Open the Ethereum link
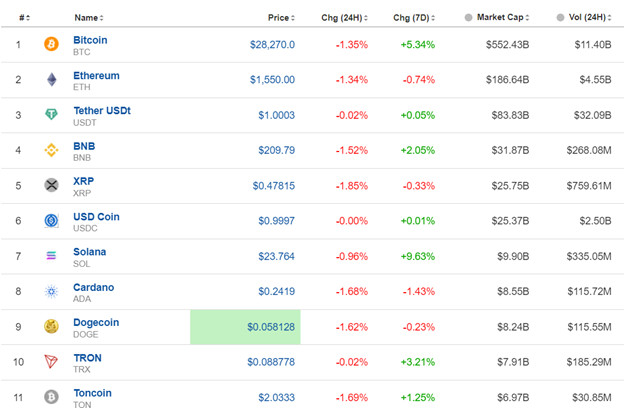Image resolution: width=624 pixels, height=408 pixels. pyautogui.click(x=96, y=76)
